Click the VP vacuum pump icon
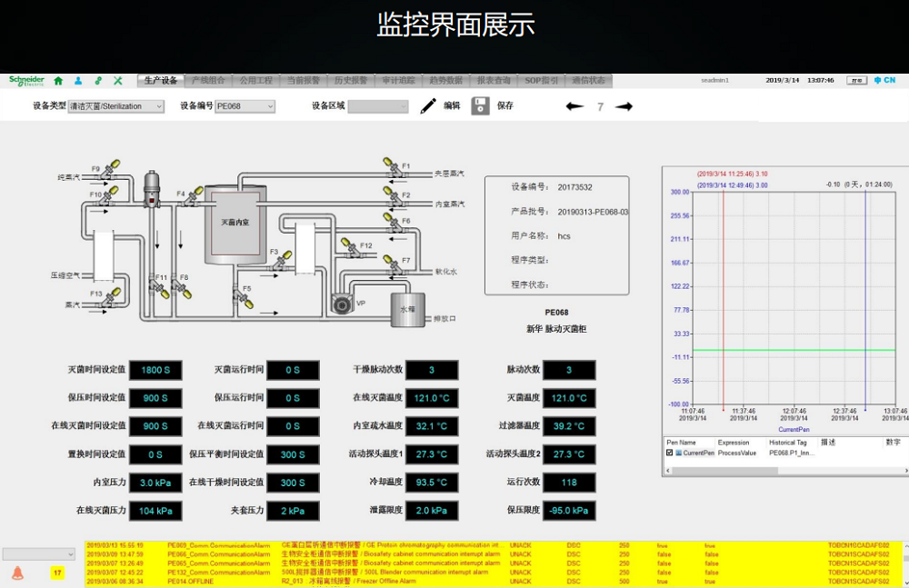The width and height of the screenshot is (909, 588). (x=342, y=304)
